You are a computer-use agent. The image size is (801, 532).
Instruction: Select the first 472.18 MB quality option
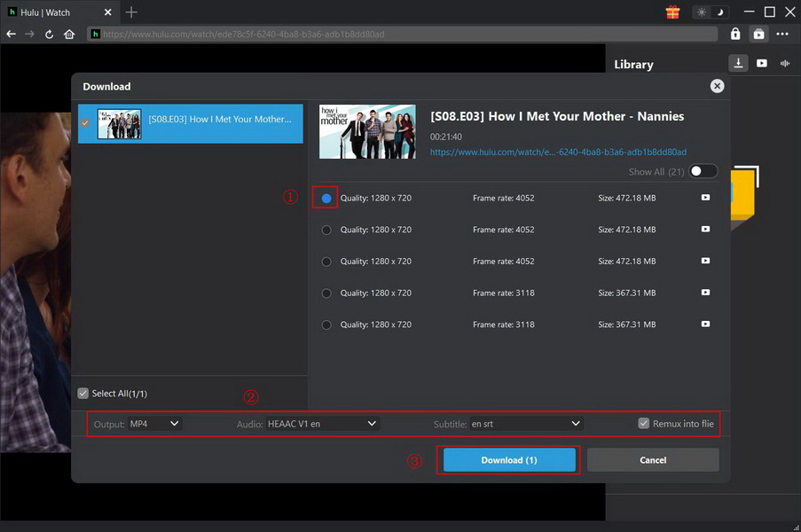(x=326, y=198)
